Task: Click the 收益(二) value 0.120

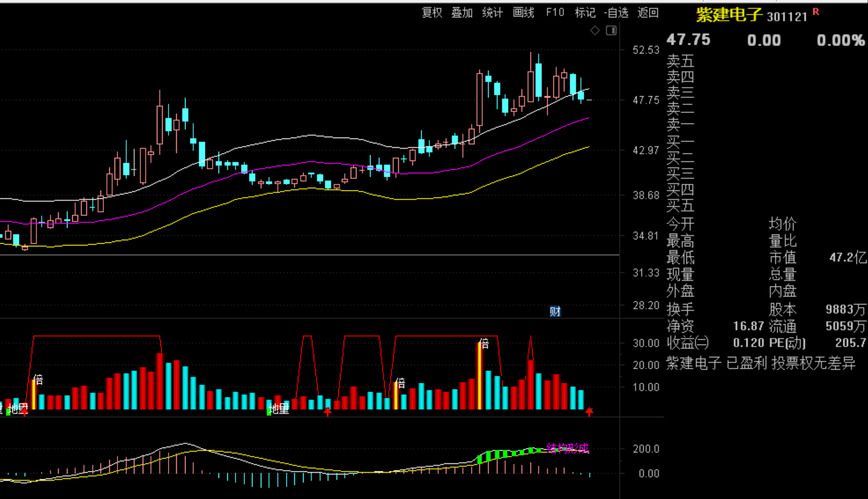Action: 748,343
